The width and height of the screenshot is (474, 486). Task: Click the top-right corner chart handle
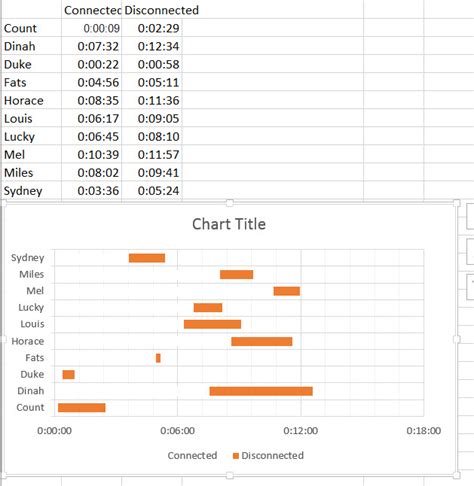coord(457,203)
